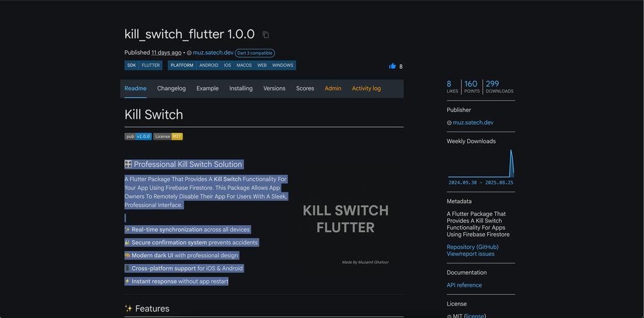Click the MACOS platform tag
644x318 pixels.
tap(244, 65)
